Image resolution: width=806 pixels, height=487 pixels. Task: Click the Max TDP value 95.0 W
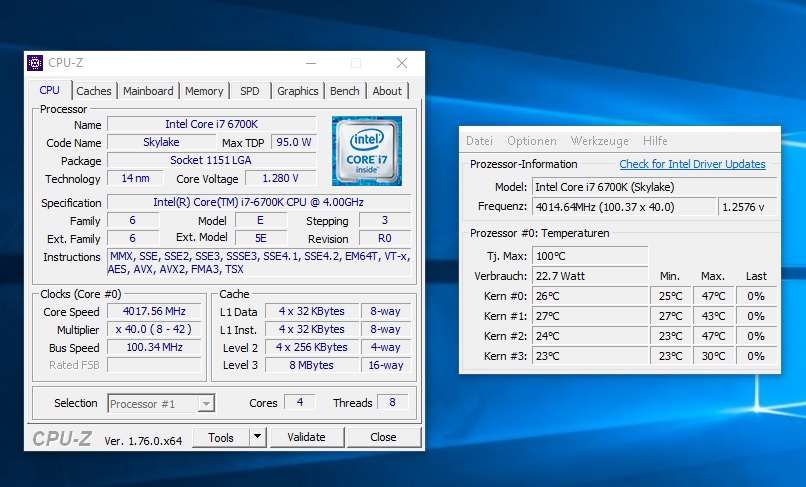294,142
